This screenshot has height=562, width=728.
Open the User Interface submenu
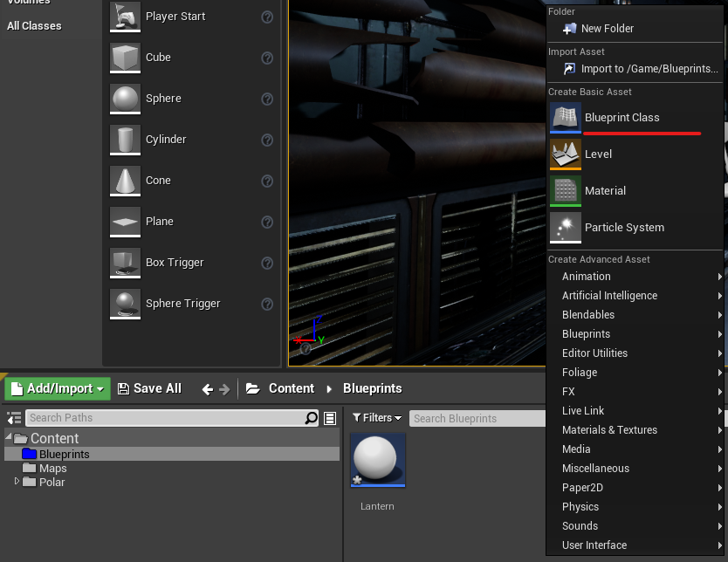click(x=635, y=545)
